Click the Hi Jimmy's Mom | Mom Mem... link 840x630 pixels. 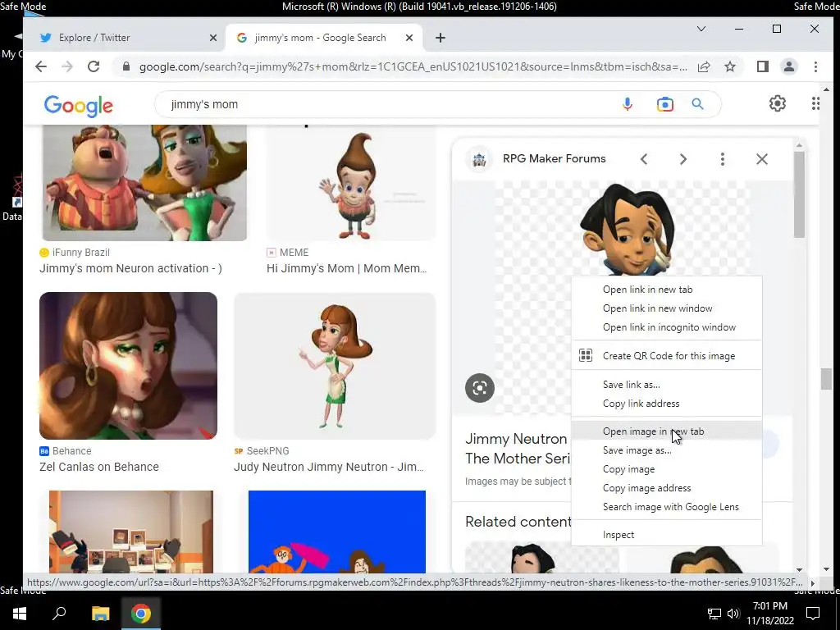[347, 268]
